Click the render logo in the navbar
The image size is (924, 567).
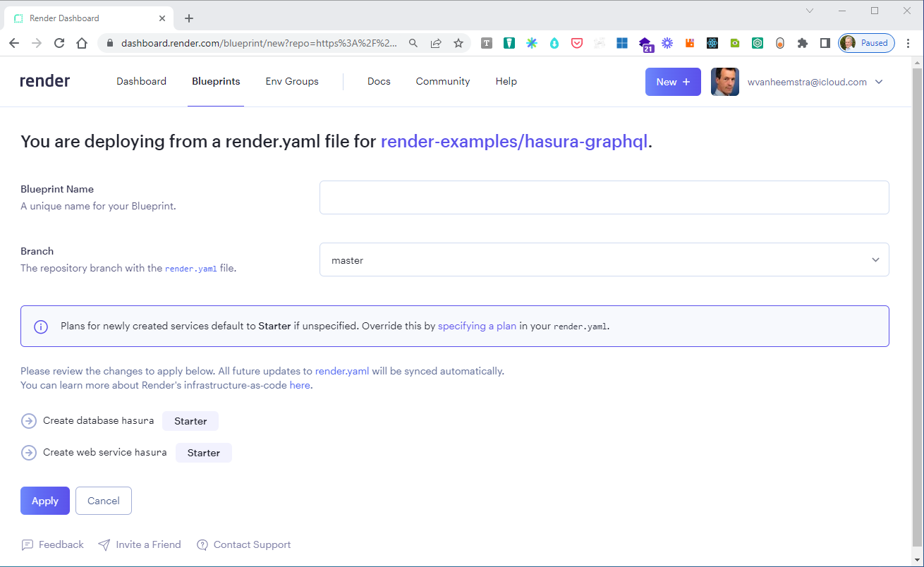click(x=44, y=80)
